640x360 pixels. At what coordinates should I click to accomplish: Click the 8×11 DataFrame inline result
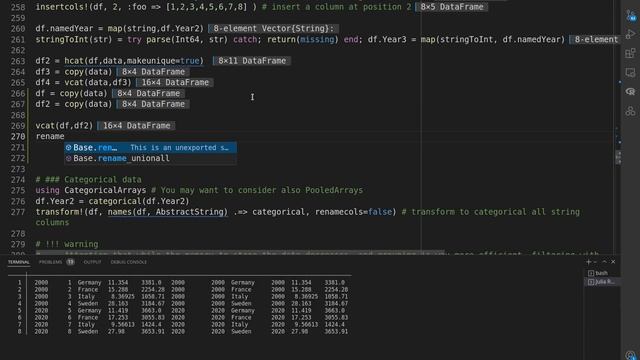click(x=252, y=61)
